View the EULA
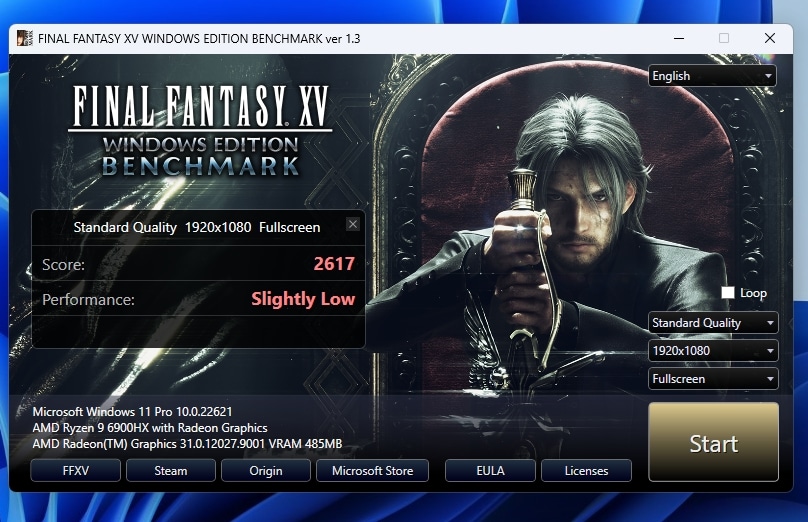Viewport: 808px width, 522px height. coord(490,470)
